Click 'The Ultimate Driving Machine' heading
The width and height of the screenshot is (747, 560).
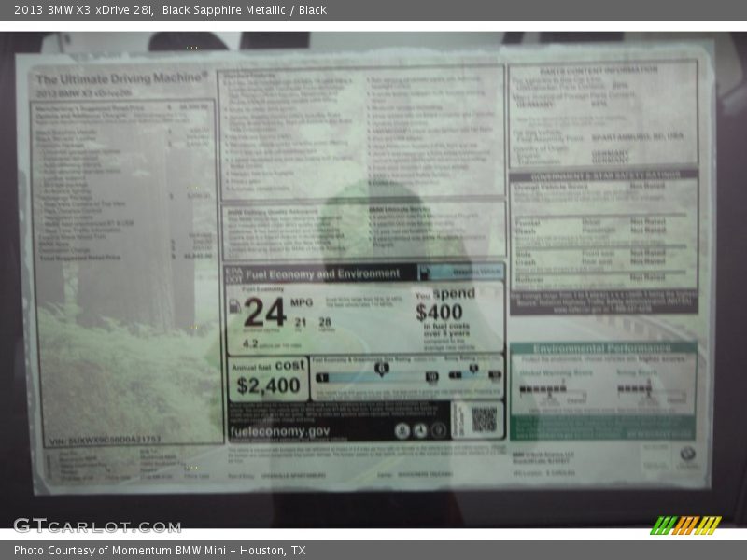click(x=122, y=78)
